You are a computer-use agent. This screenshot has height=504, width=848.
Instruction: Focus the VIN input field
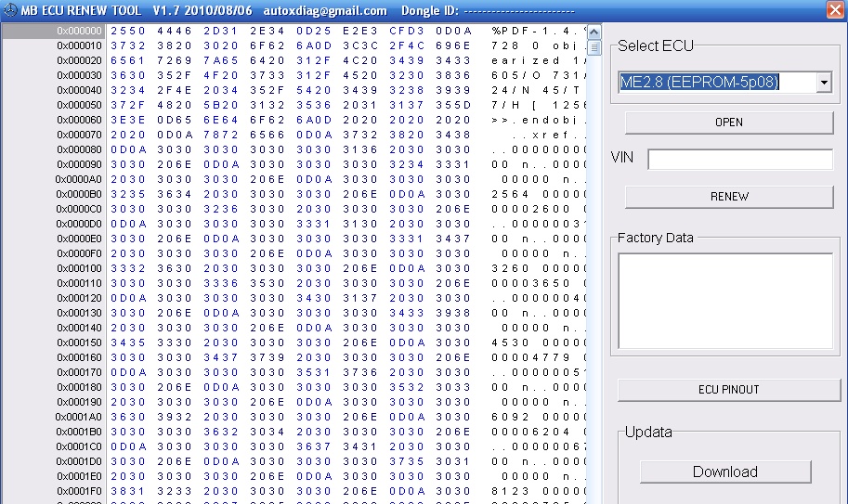(740, 160)
